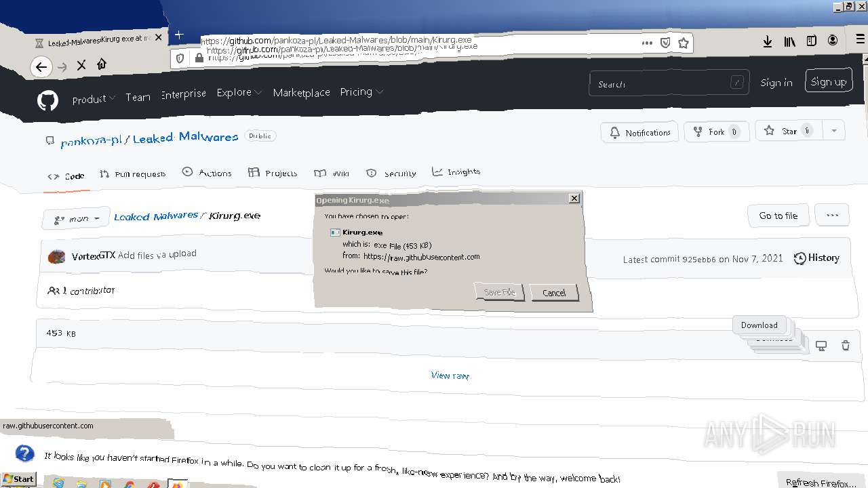The image size is (868, 488).
Task: Expand the Explore dropdown menu
Action: tap(239, 92)
